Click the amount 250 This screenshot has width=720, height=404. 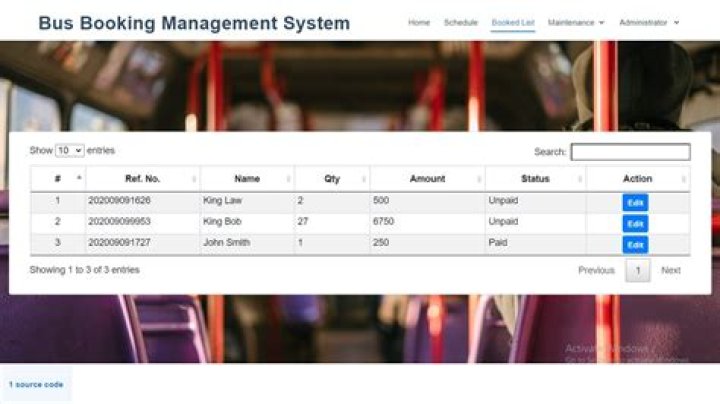pyautogui.click(x=381, y=242)
